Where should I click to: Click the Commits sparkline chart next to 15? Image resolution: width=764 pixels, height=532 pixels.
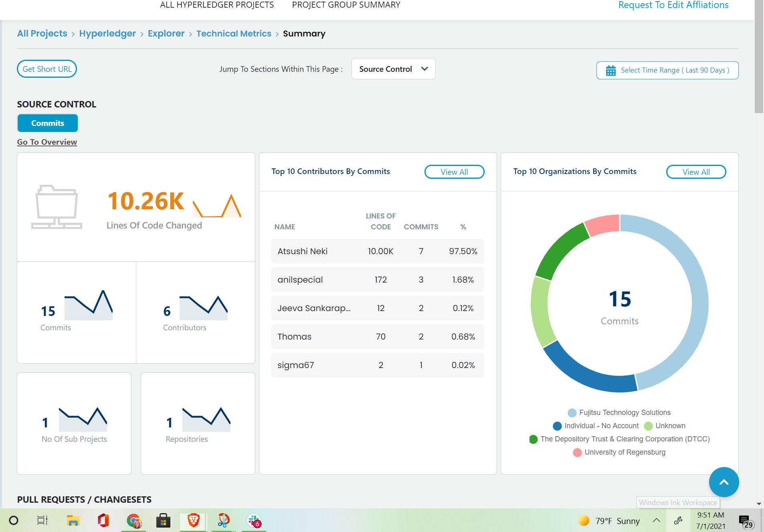pyautogui.click(x=89, y=305)
